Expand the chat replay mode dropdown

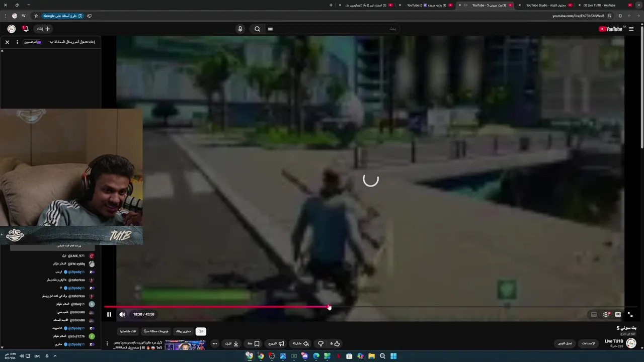73,42
